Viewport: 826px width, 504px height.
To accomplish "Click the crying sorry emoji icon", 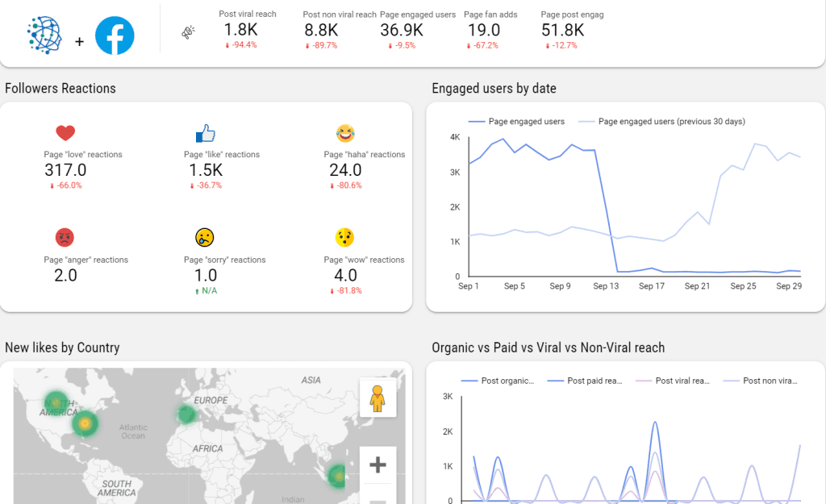I will [x=205, y=238].
